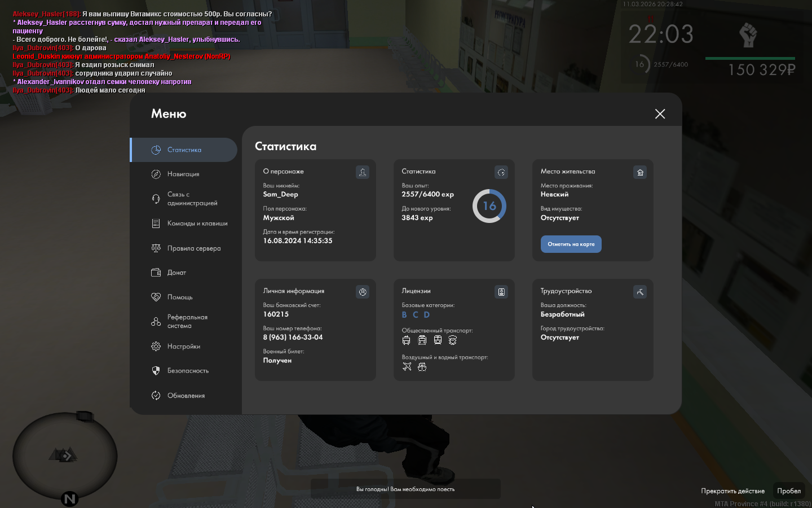Click the aircraft license icon
The width and height of the screenshot is (812, 508).
coord(407,367)
